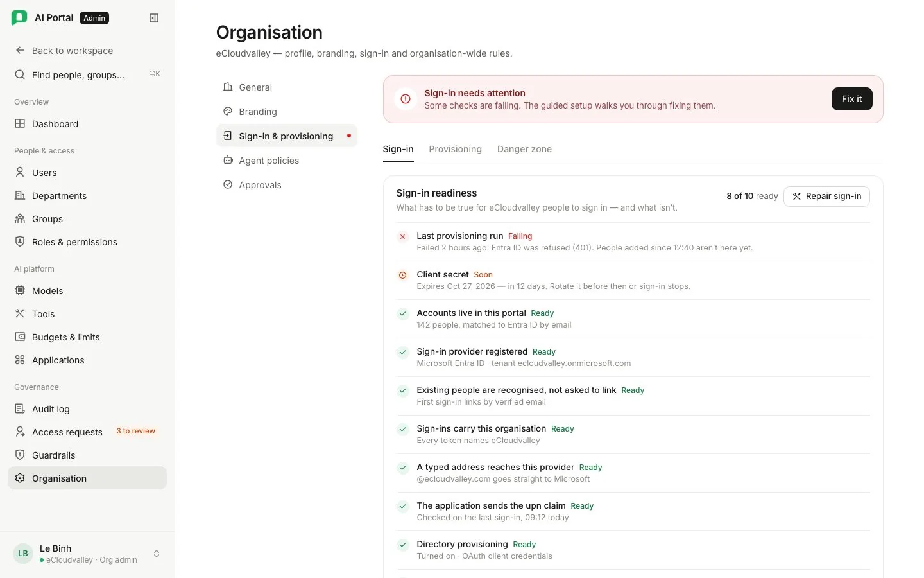Click the Admin badge beside AI Portal
Screen dimensions: 924x578
94,18
